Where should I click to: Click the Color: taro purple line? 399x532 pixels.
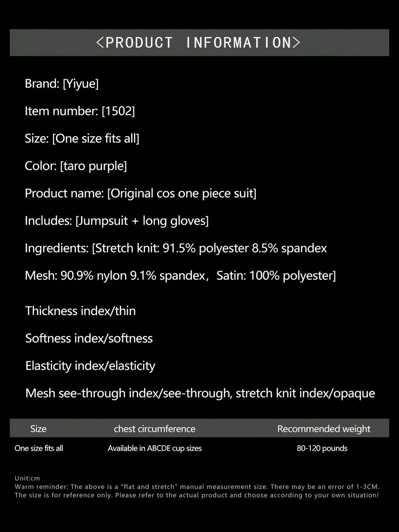point(76,166)
